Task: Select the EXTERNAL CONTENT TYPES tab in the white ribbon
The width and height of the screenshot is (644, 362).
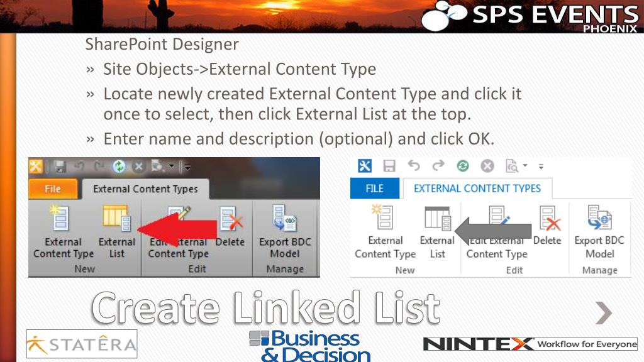Action: (x=477, y=189)
